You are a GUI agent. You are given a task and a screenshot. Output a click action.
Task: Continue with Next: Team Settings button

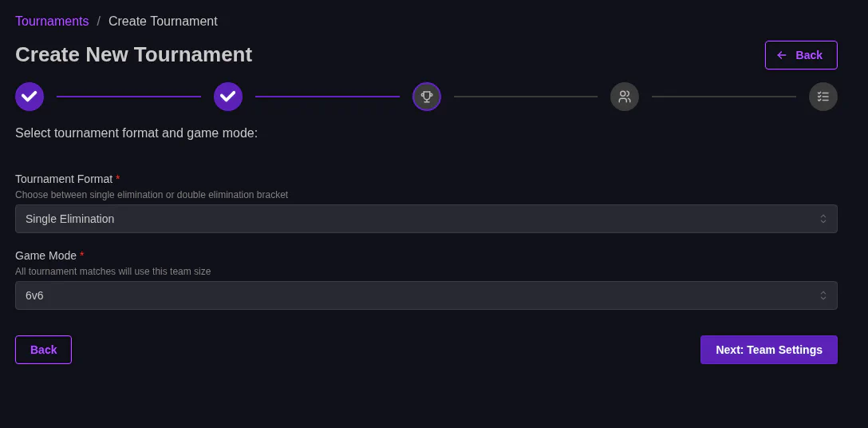768,350
